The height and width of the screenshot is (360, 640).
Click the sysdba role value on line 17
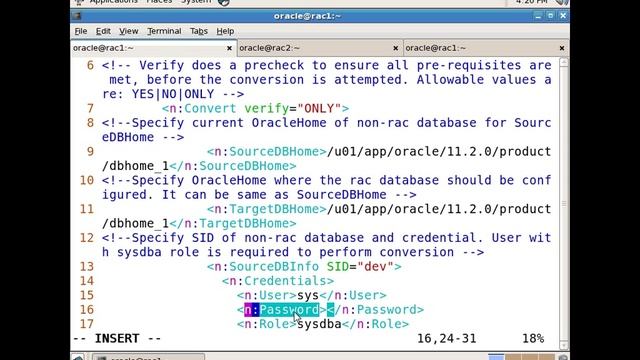[319, 324]
